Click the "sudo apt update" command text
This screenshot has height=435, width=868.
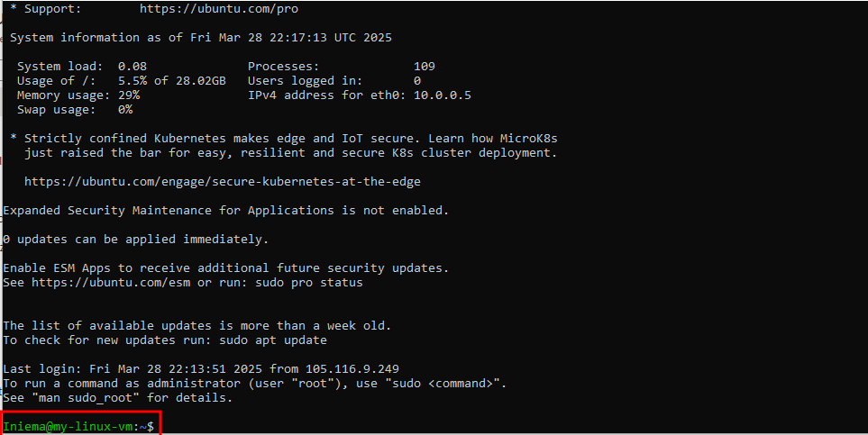pyautogui.click(x=273, y=340)
